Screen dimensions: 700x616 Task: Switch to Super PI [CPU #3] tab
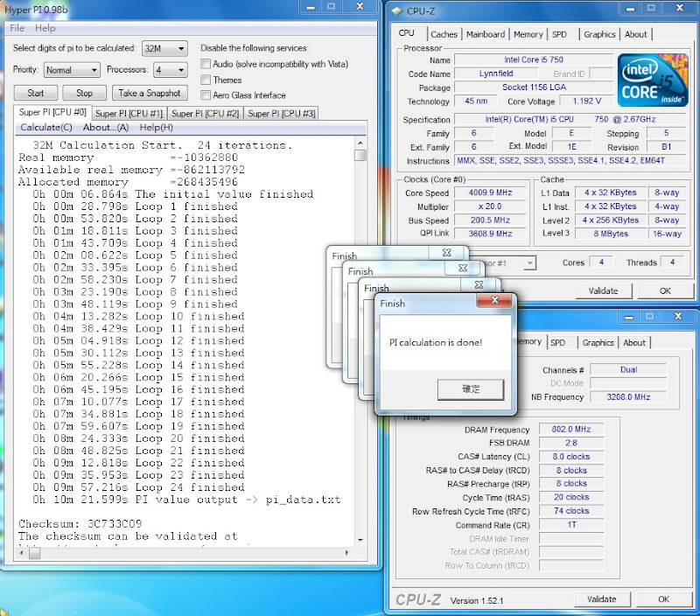point(282,114)
